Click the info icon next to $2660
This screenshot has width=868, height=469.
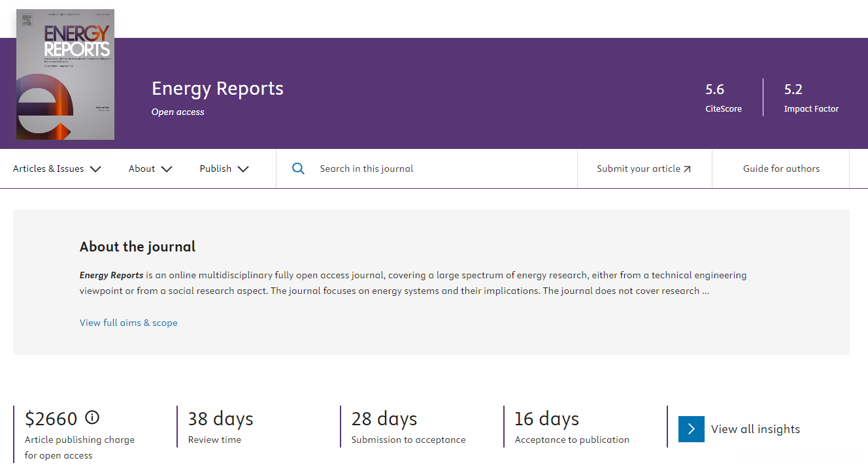click(92, 417)
